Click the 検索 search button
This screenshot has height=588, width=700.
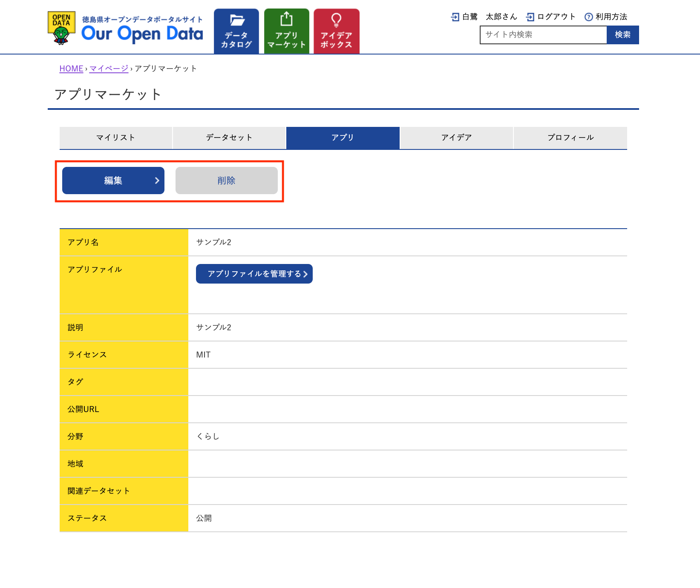623,35
